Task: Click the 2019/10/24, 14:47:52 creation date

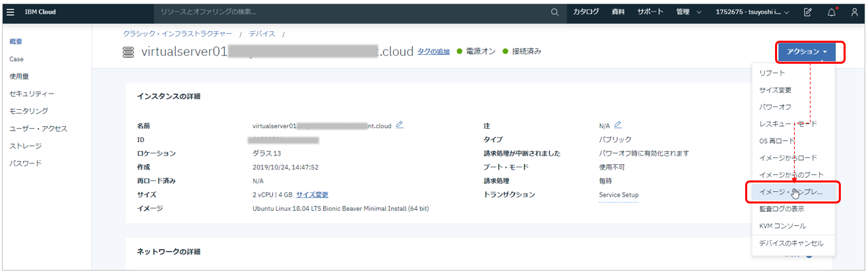Action: pos(285,167)
